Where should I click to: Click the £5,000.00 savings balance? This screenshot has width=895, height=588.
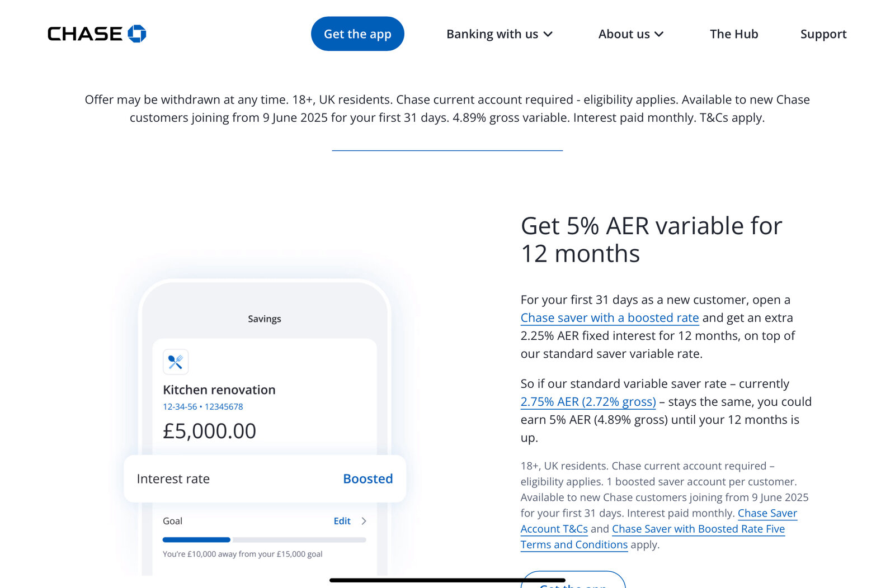point(209,431)
